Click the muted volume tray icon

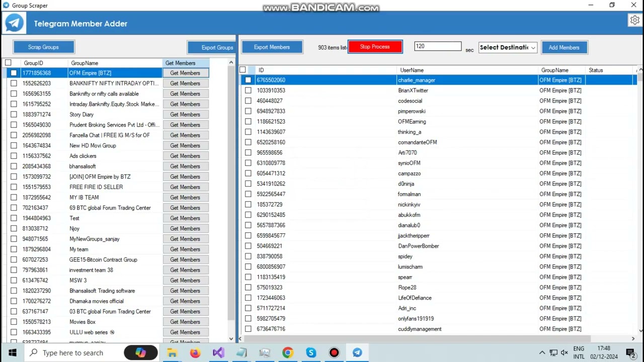coord(565,352)
